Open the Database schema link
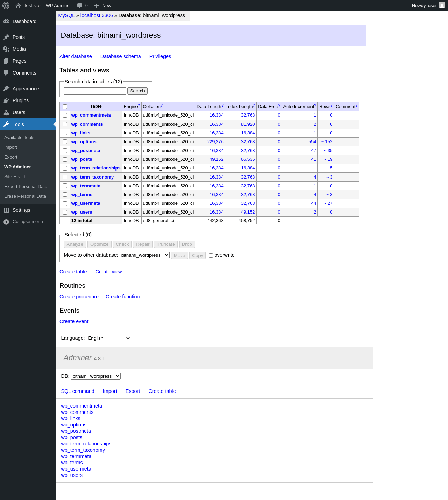Image resolution: width=448 pixels, height=500 pixels. click(120, 56)
